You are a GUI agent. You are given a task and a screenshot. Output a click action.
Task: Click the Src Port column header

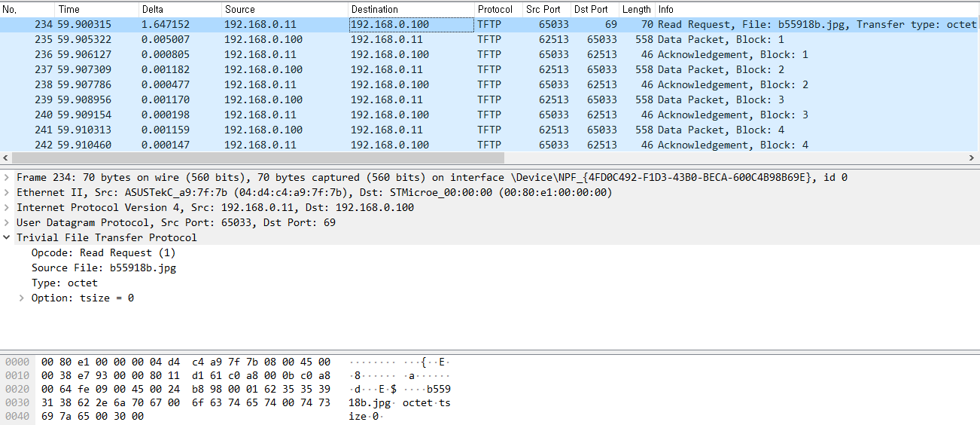click(x=546, y=9)
